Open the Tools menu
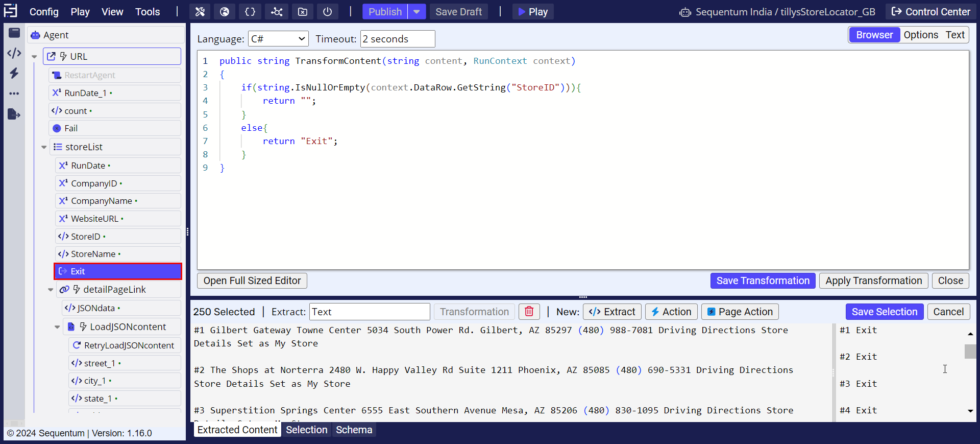Screen dimensions: 980x444 pos(148,12)
